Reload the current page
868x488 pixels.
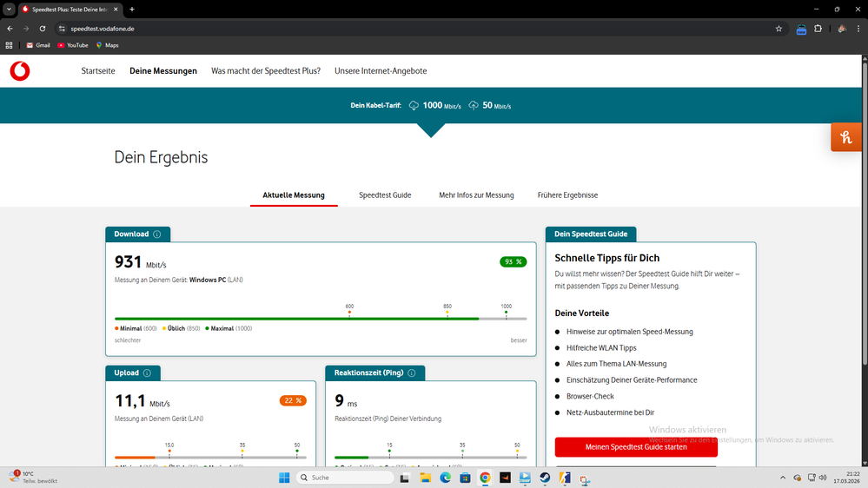tap(43, 29)
